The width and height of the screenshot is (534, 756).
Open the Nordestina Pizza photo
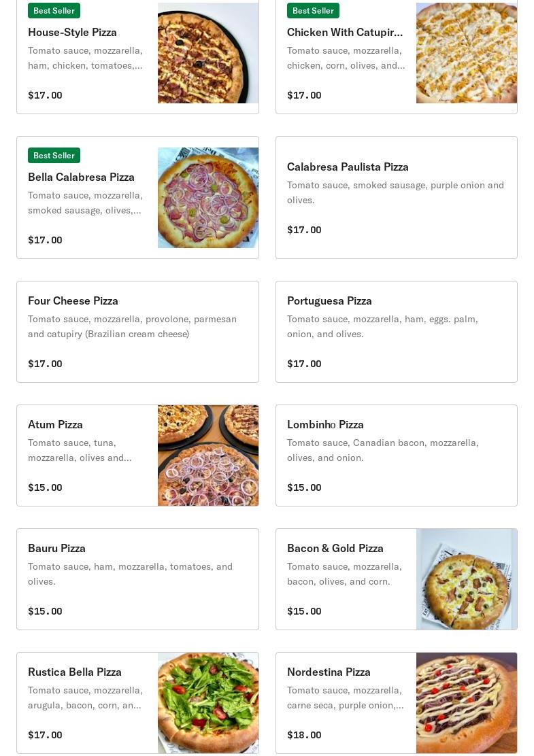[467, 703]
